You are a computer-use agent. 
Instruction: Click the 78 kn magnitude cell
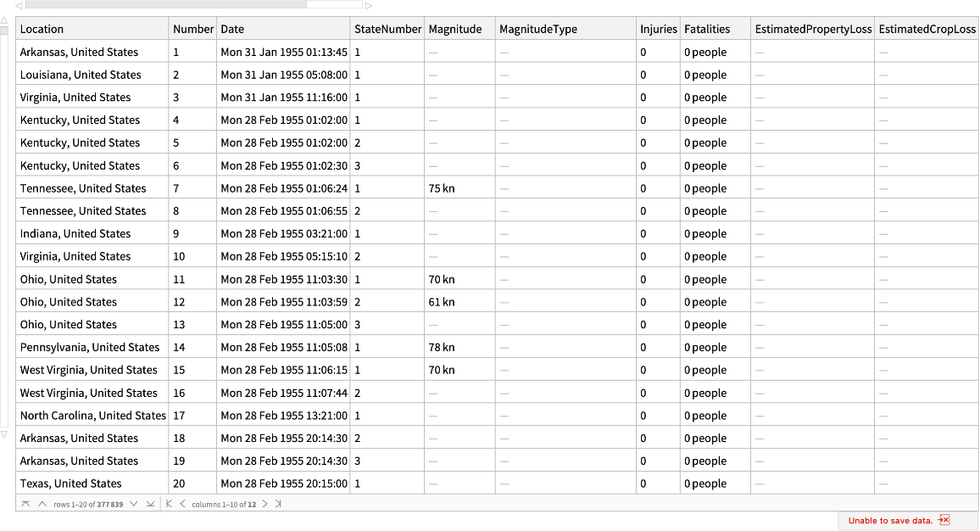coord(442,347)
